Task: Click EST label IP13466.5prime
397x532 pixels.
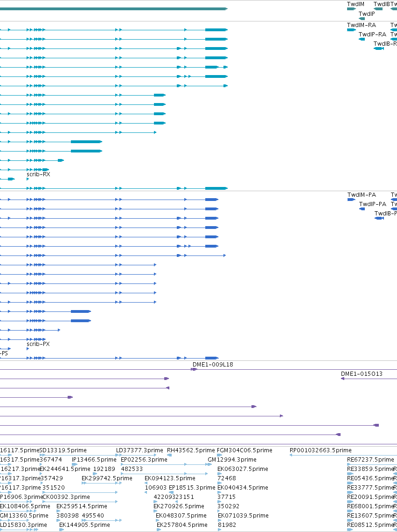Action: click(94, 459)
